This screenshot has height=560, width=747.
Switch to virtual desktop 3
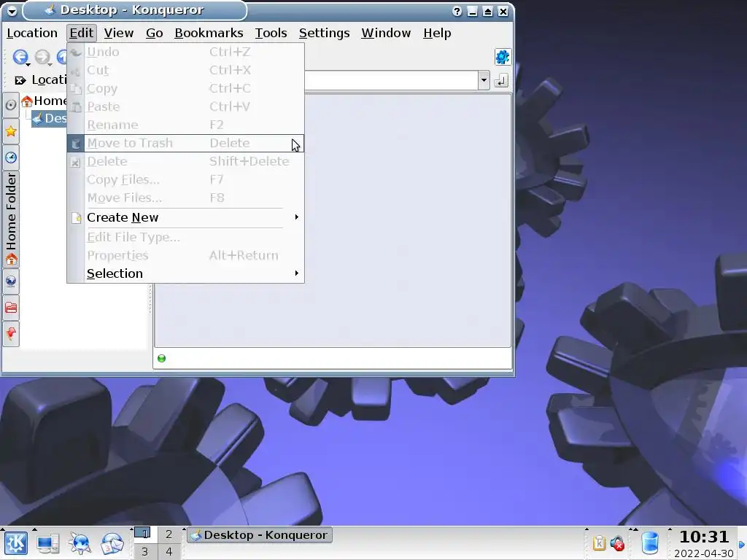144,551
